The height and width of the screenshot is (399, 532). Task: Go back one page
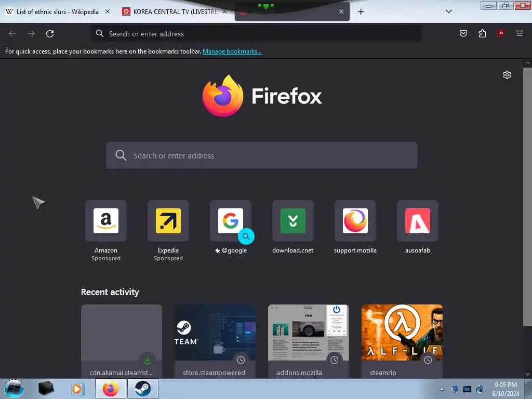[x=12, y=34]
